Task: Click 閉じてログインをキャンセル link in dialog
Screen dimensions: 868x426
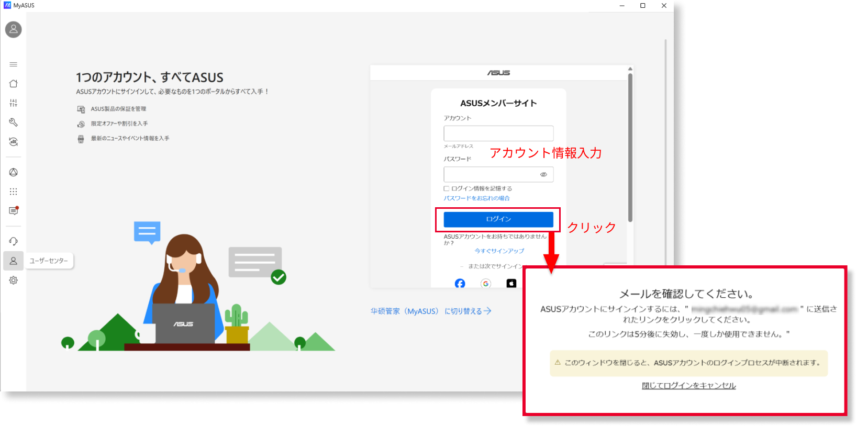Action: coord(688,386)
